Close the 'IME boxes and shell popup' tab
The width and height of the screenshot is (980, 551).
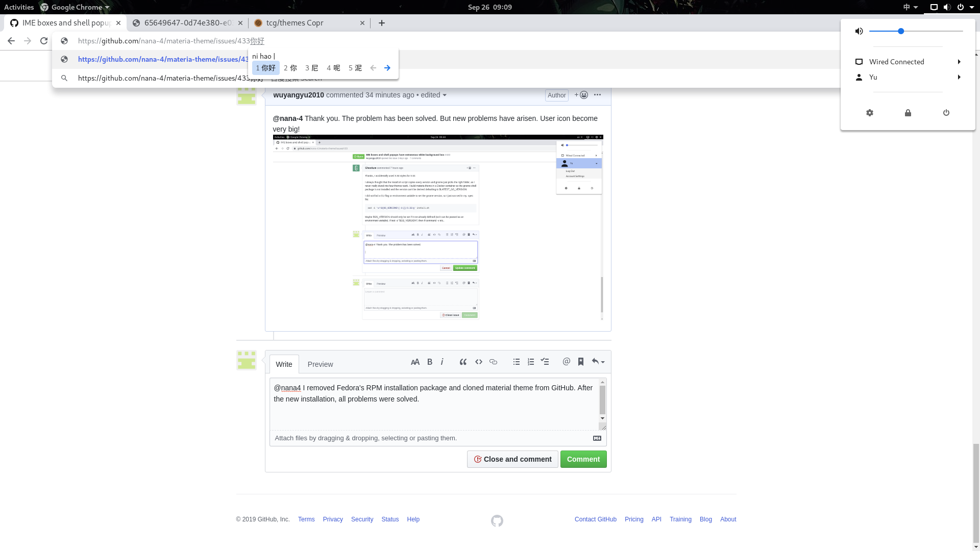pos(118,23)
